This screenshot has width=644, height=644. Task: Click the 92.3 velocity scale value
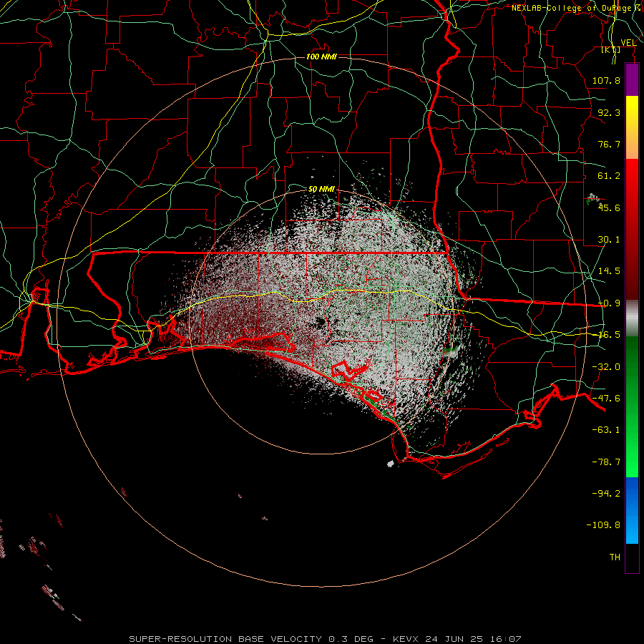coord(609,112)
